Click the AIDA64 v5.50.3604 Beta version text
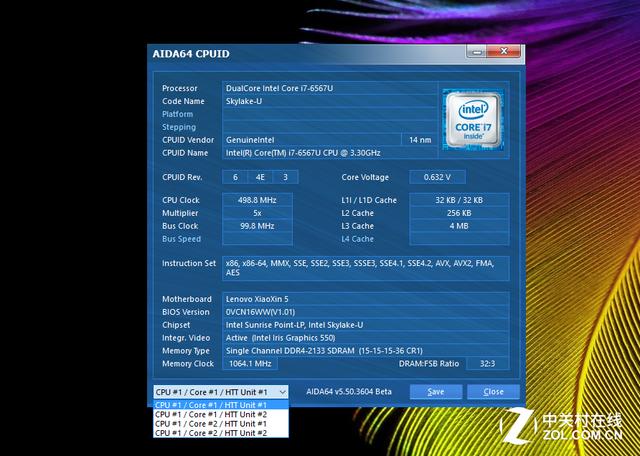 click(349, 392)
